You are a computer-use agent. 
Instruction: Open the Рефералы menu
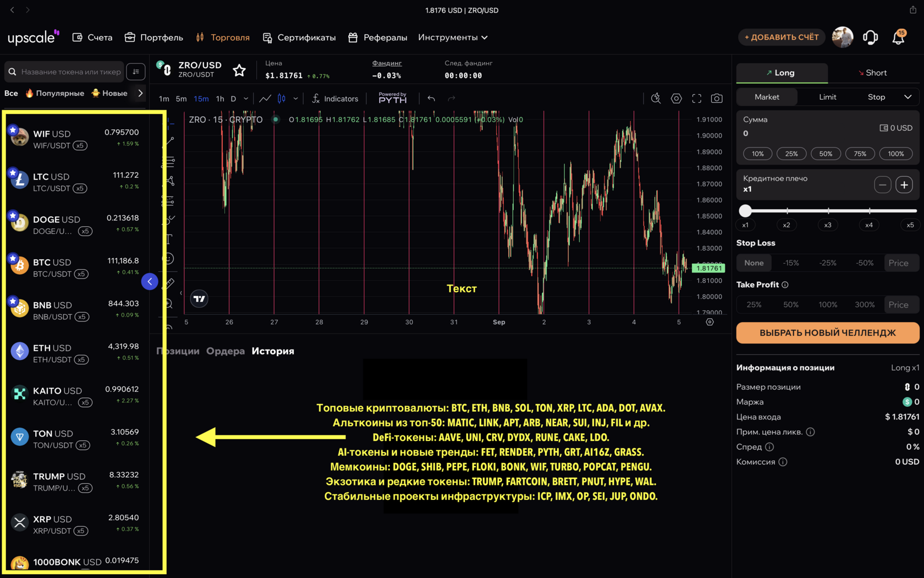click(x=378, y=37)
